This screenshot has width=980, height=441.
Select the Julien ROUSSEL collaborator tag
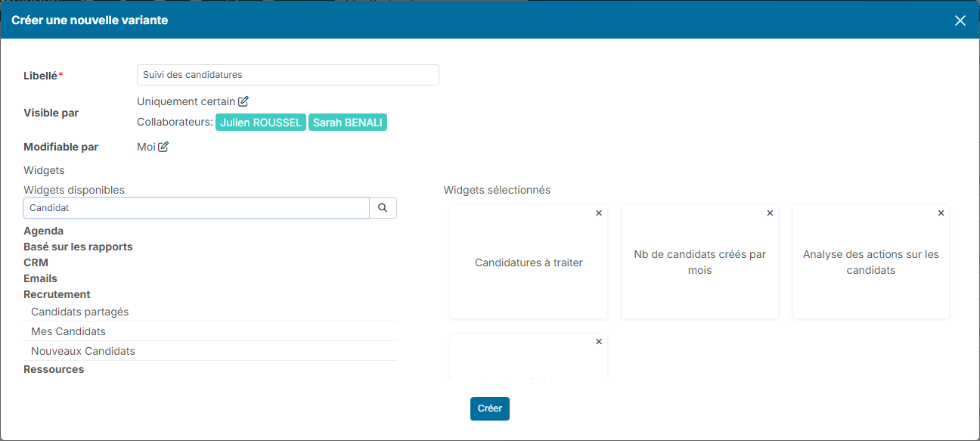tap(261, 123)
